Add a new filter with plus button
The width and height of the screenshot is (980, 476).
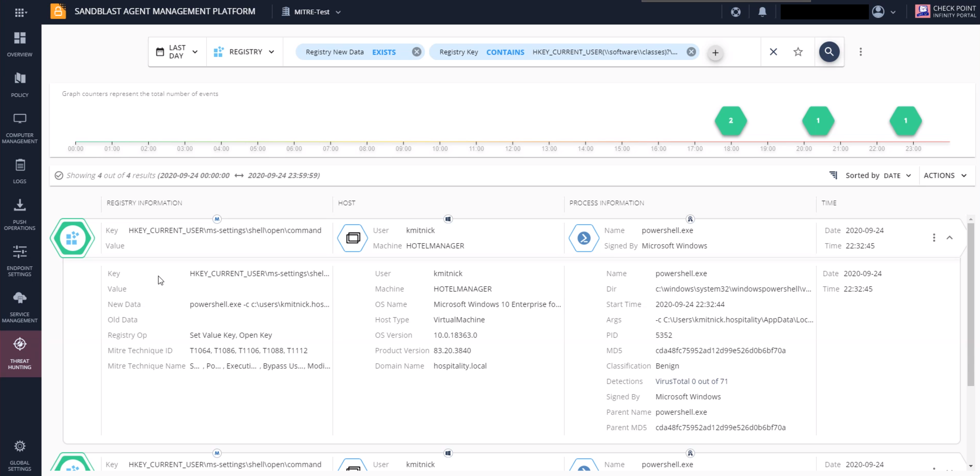[x=715, y=52]
